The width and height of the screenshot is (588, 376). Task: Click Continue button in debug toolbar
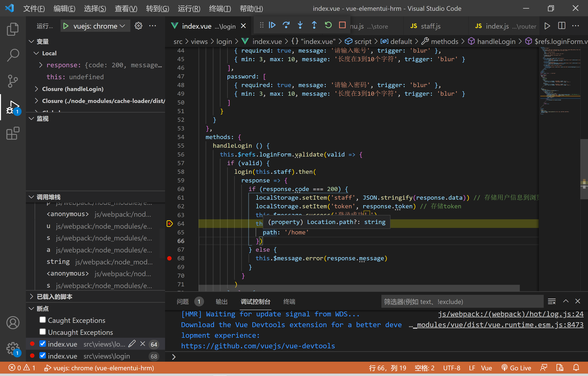pyautogui.click(x=272, y=25)
